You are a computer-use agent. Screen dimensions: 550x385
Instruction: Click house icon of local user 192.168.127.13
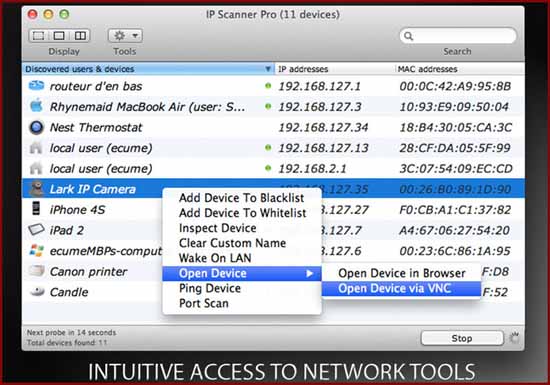pos(36,148)
